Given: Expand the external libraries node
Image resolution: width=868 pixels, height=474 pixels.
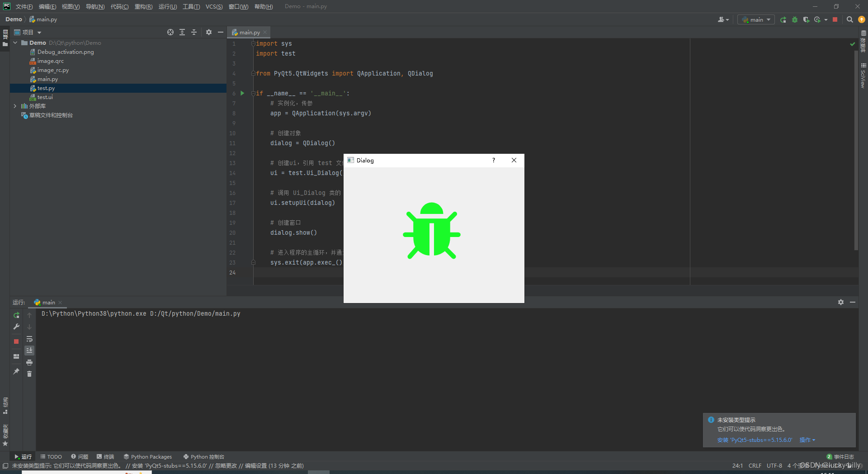Looking at the screenshot, I should [x=15, y=106].
